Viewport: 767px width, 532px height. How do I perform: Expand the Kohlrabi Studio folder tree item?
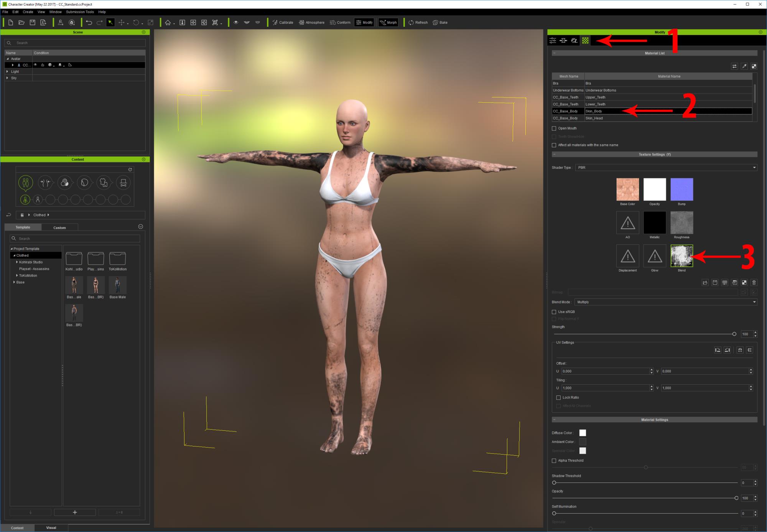(x=17, y=262)
